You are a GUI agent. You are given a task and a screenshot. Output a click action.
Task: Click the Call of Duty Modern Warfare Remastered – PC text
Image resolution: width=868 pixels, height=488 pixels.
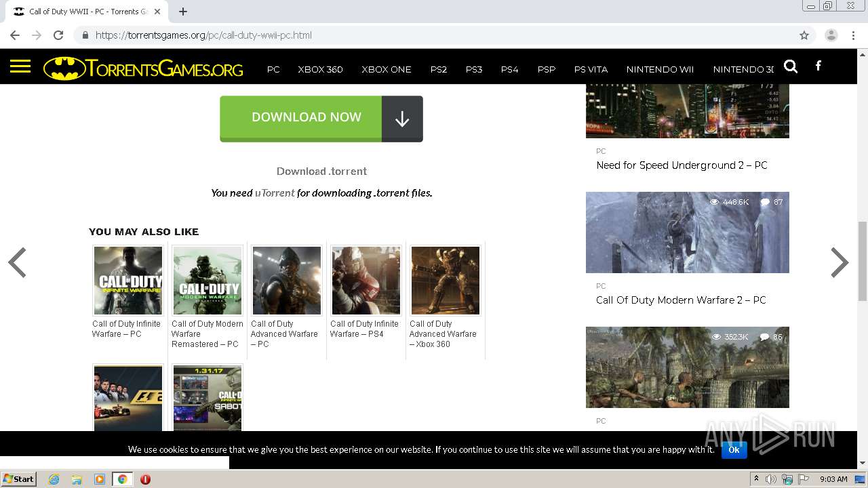pyautogui.click(x=208, y=334)
